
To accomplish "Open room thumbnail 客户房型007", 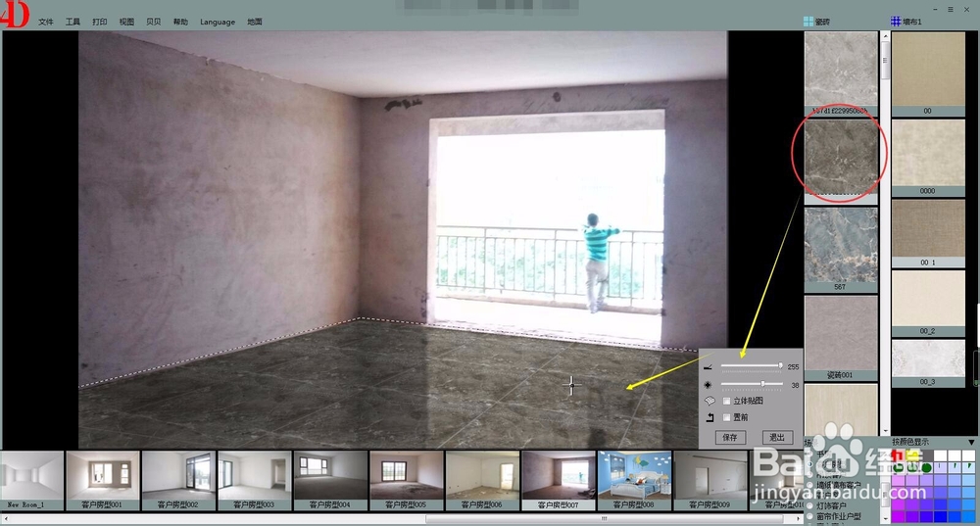I will click(559, 480).
